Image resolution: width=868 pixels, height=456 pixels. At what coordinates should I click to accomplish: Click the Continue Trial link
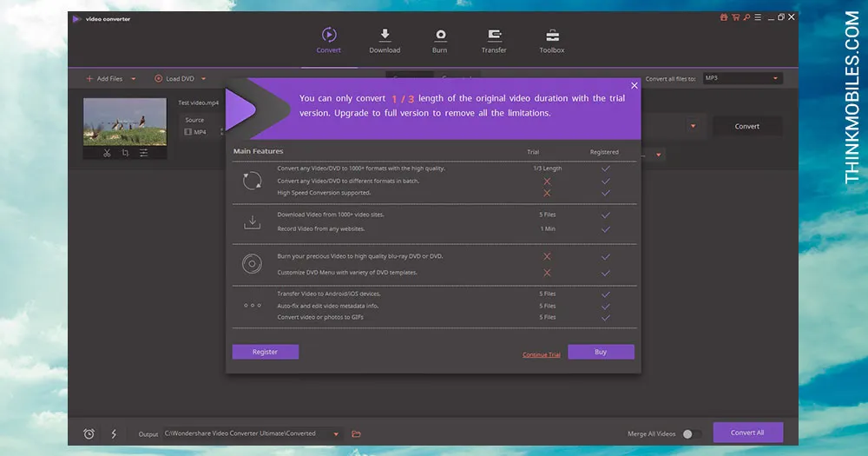pos(542,354)
